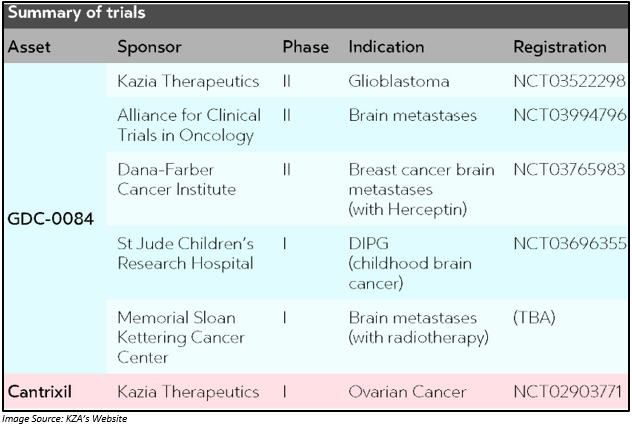Select Alliance for Clinical Trials in Oncology
This screenshot has width=632, height=426.
(189, 125)
